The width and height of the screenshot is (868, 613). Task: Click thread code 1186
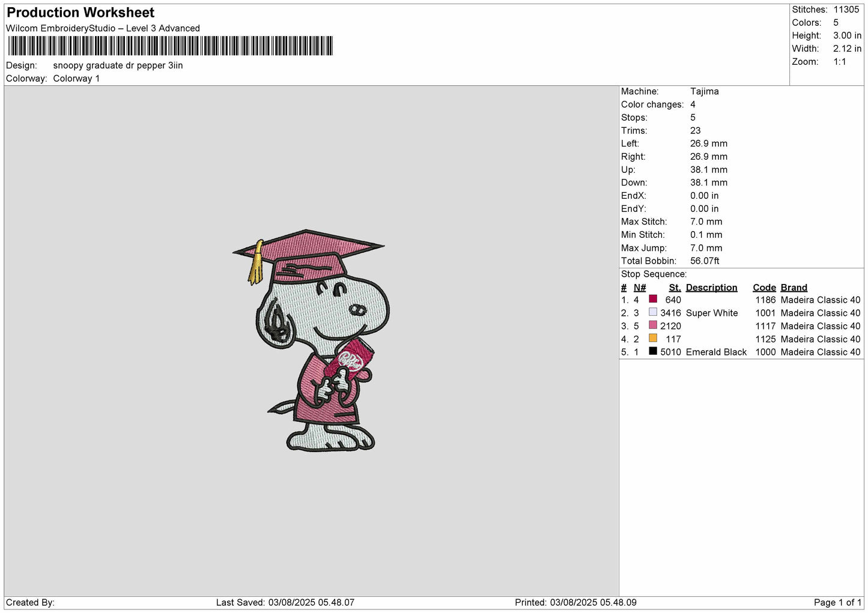tap(766, 300)
